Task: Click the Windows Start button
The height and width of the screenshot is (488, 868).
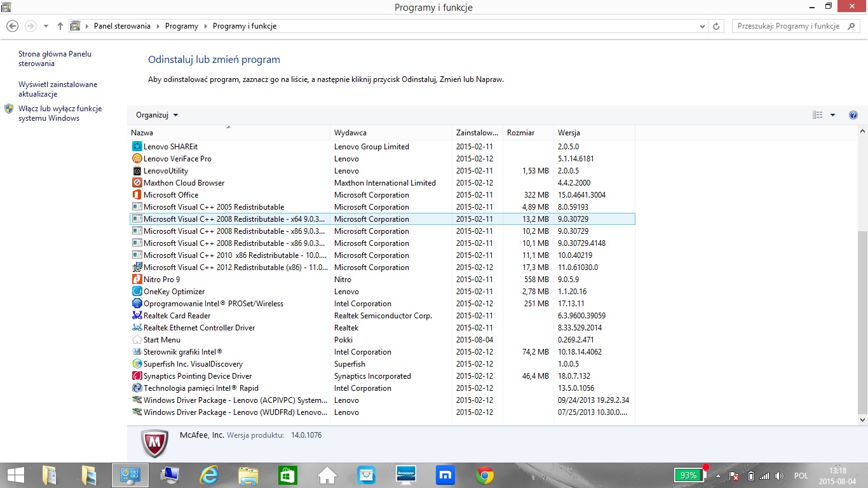Action: click(x=15, y=475)
